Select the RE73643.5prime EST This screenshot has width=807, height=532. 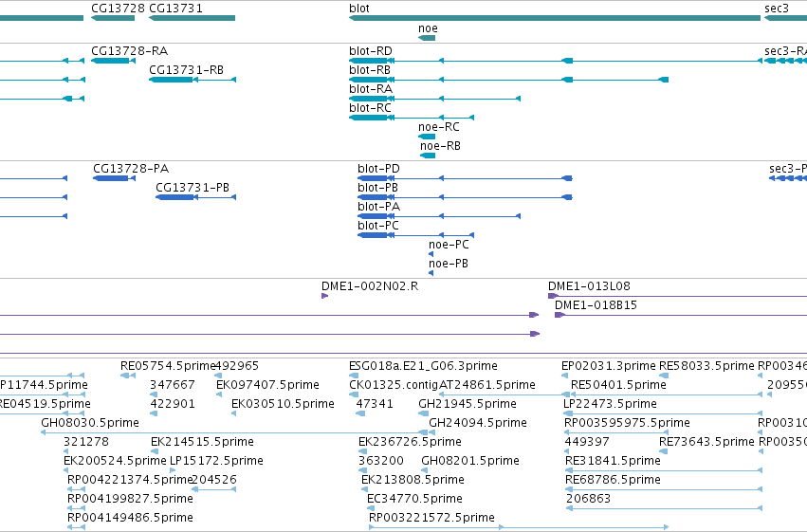pyautogui.click(x=664, y=451)
